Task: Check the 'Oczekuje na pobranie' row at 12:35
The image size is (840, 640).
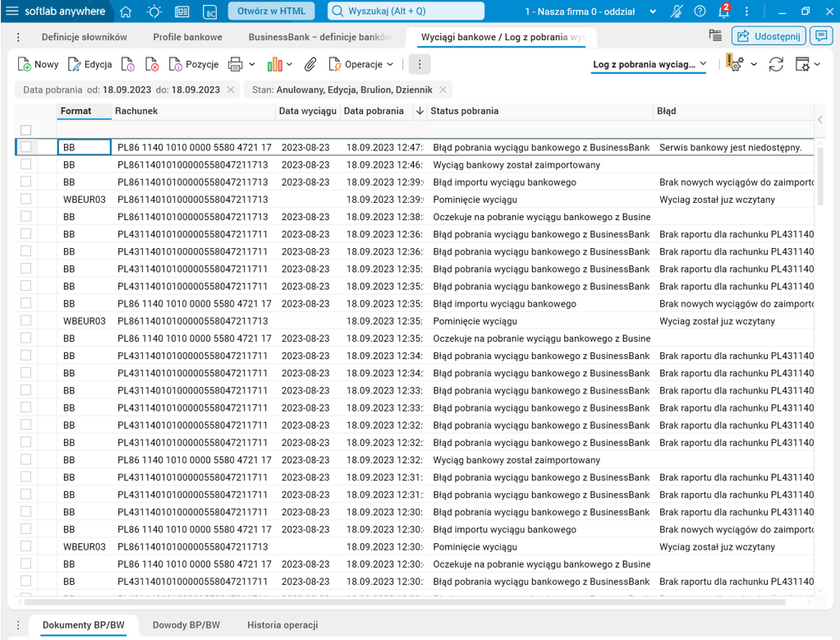Action: click(25, 338)
